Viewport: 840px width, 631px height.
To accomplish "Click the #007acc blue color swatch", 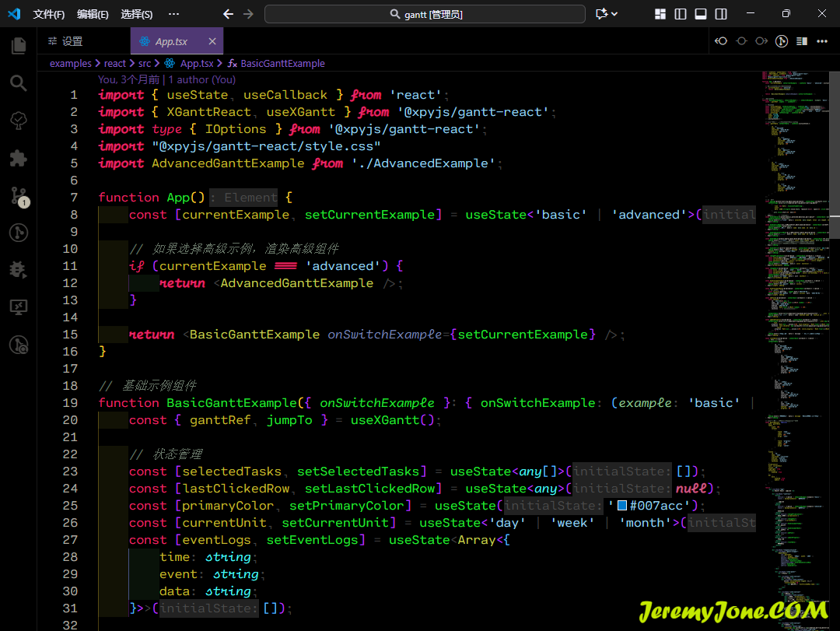I will (x=622, y=506).
